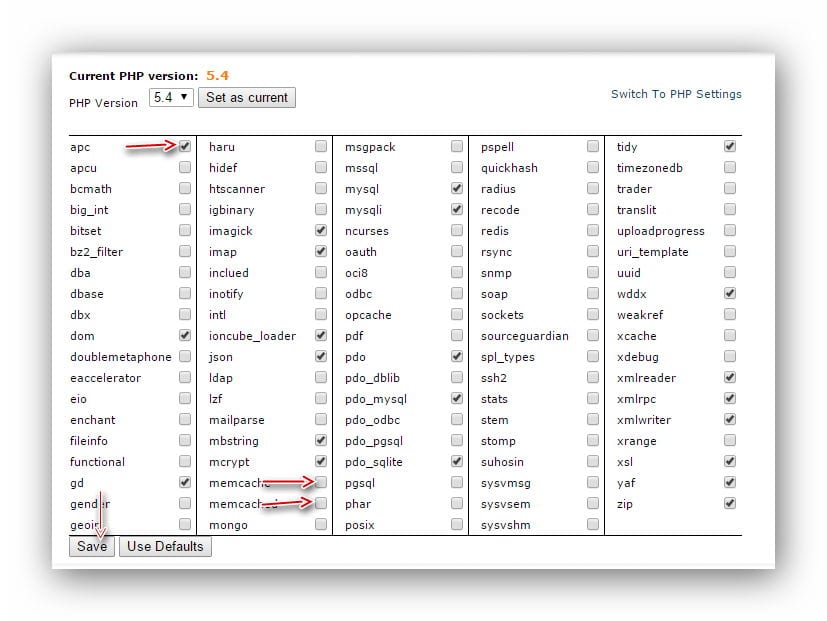Click the Use Defaults button
Screen dimensions: 827x621
[165, 546]
